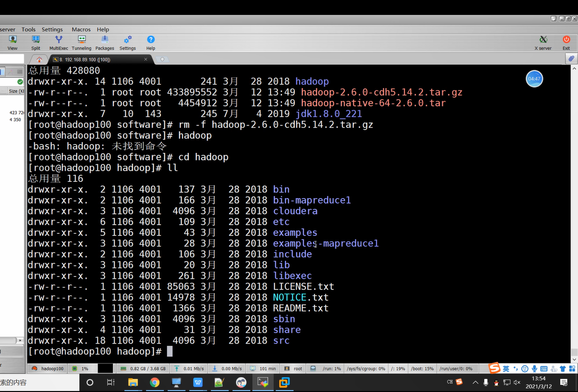This screenshot has height=392, width=578.
Task: Click the upload speed 0.01 Mb/s indicator
Action: click(189, 368)
